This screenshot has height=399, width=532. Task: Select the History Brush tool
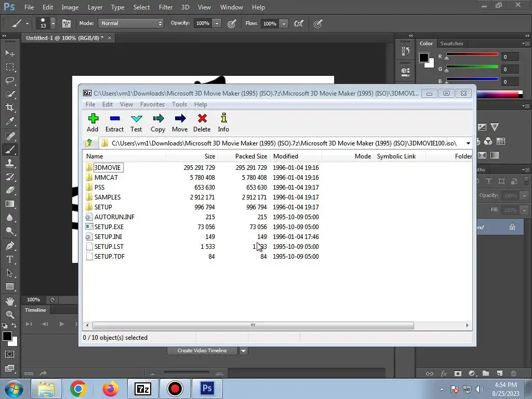click(10, 177)
